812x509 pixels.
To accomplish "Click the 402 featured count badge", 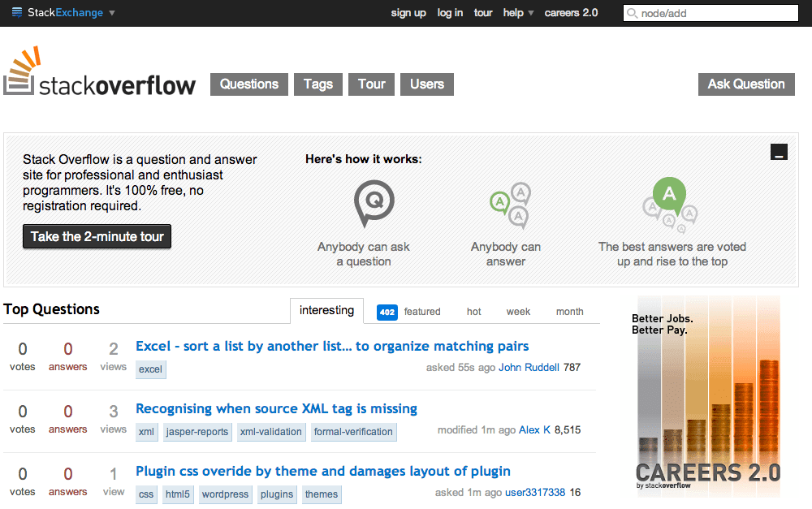I will click(x=387, y=313).
